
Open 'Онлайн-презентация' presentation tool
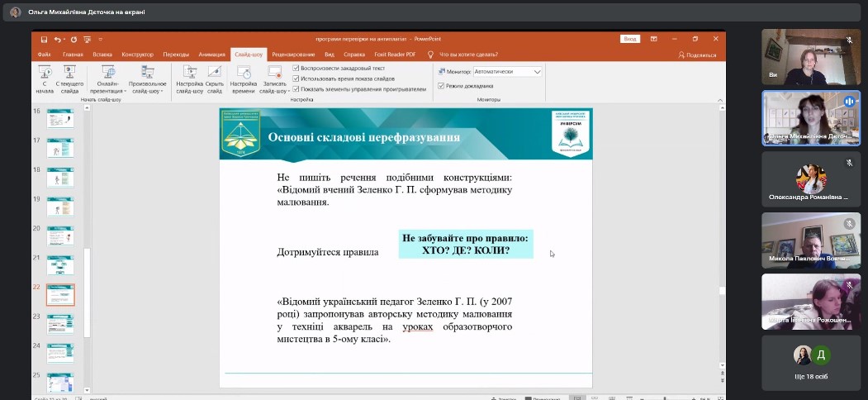coord(108,79)
